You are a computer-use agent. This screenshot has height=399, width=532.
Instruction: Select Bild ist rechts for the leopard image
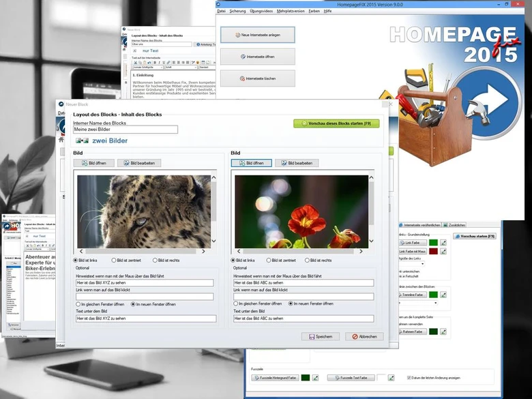pos(155,261)
